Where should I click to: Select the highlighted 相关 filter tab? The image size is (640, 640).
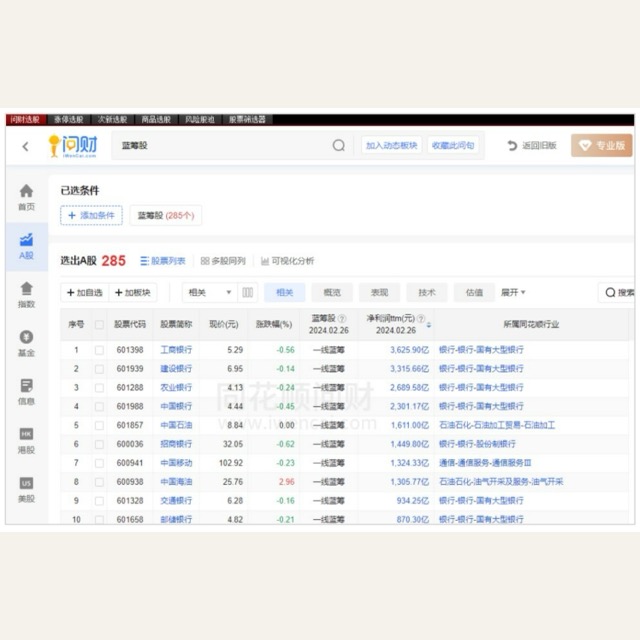[284, 292]
